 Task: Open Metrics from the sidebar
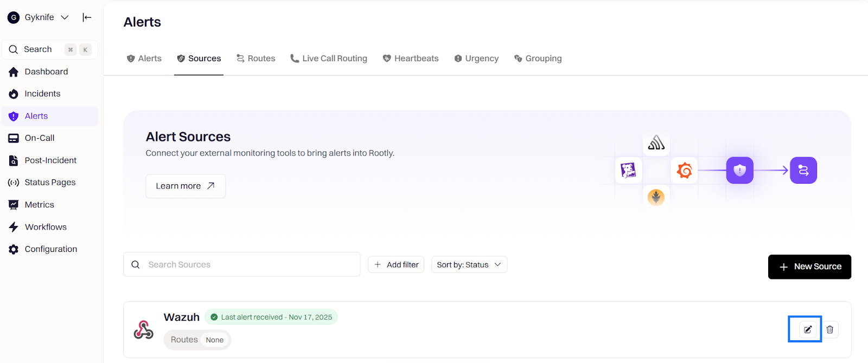50,205
